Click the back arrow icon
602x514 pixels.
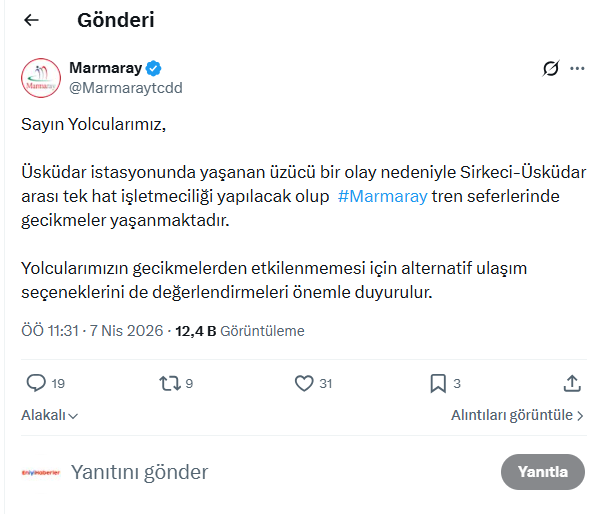click(31, 20)
